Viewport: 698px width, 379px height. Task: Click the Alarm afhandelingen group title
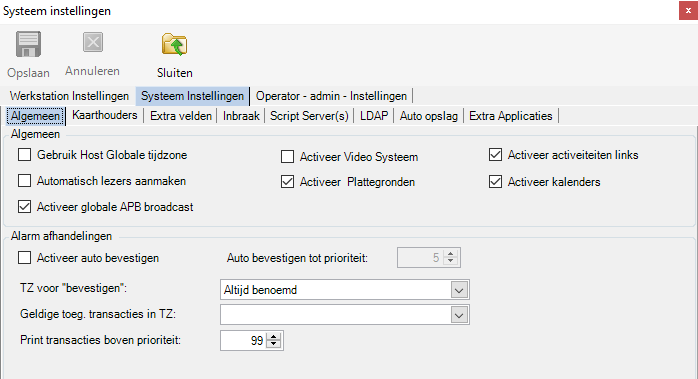pyautogui.click(x=61, y=236)
